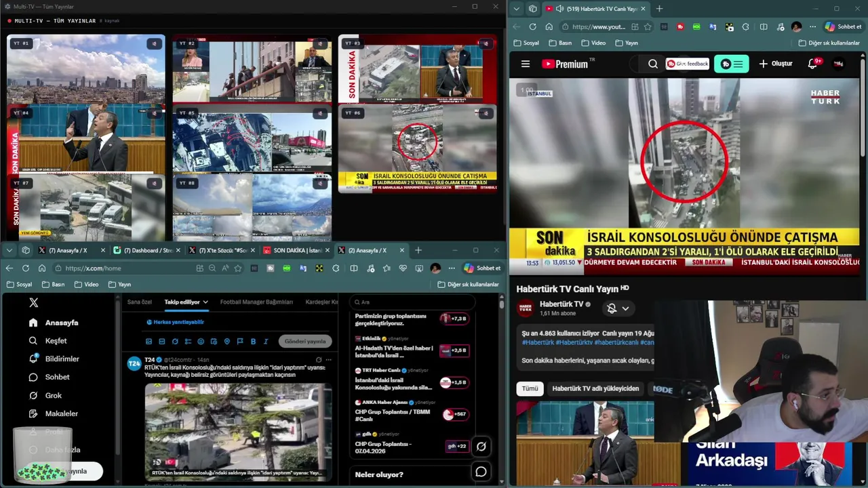
Task: Click X logo in the sidebar
Action: click(33, 303)
